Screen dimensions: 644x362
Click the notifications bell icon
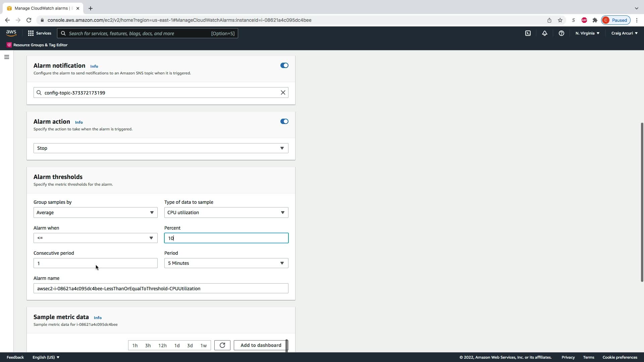coord(544,33)
